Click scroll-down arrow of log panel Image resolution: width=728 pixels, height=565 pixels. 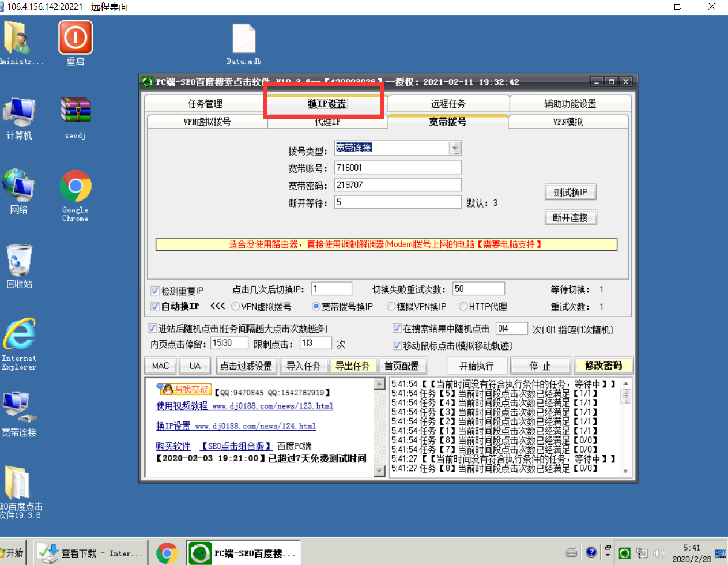point(625,472)
